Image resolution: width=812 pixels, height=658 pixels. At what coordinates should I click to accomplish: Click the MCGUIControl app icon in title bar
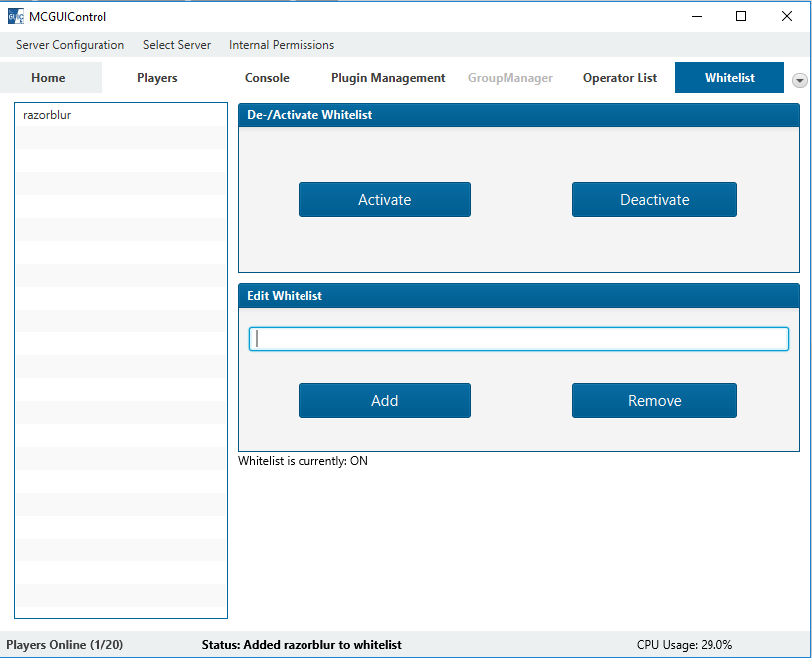tap(15, 16)
